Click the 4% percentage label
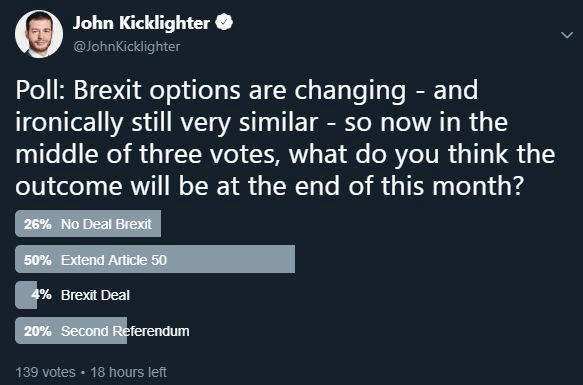 tap(42, 295)
